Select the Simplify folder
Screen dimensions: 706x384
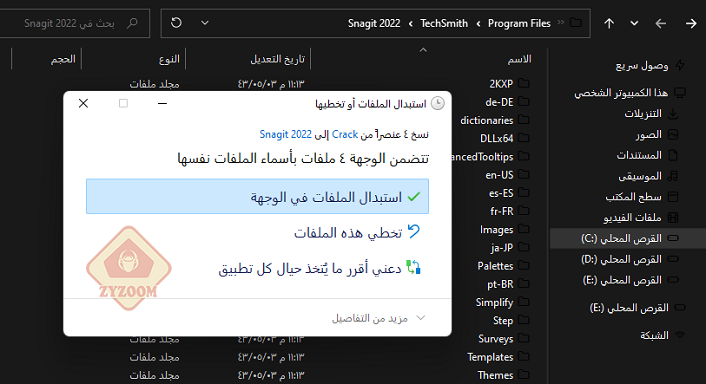click(x=494, y=303)
